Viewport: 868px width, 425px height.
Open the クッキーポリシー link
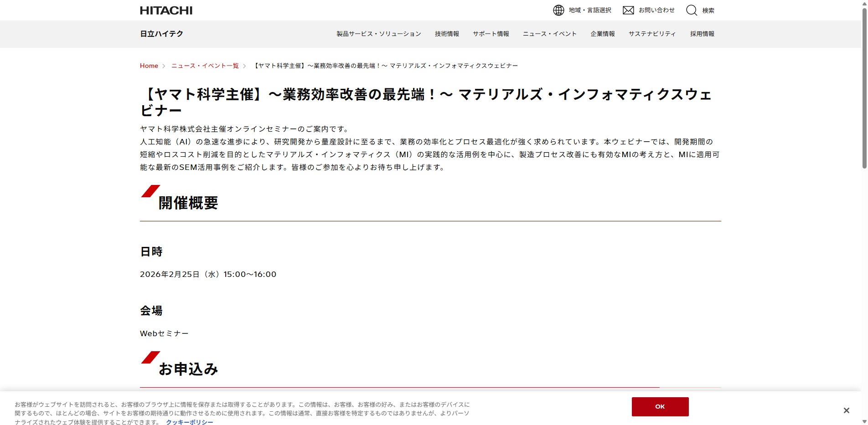tap(189, 422)
